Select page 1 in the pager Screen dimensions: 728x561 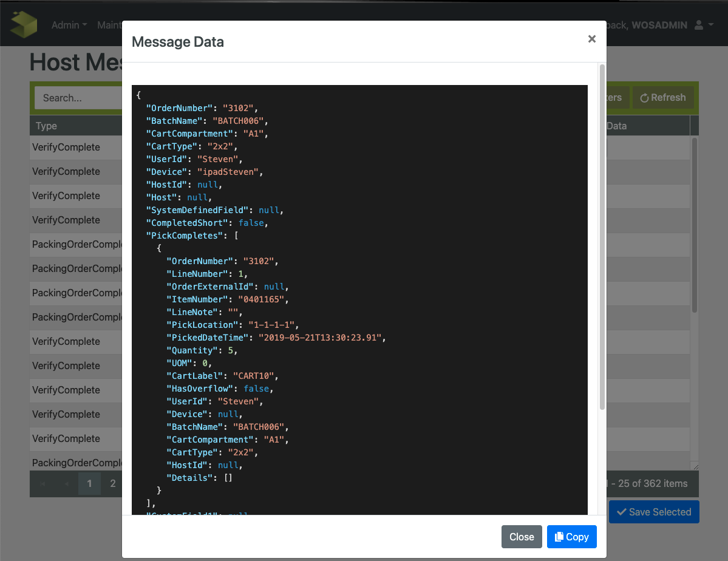point(90,484)
